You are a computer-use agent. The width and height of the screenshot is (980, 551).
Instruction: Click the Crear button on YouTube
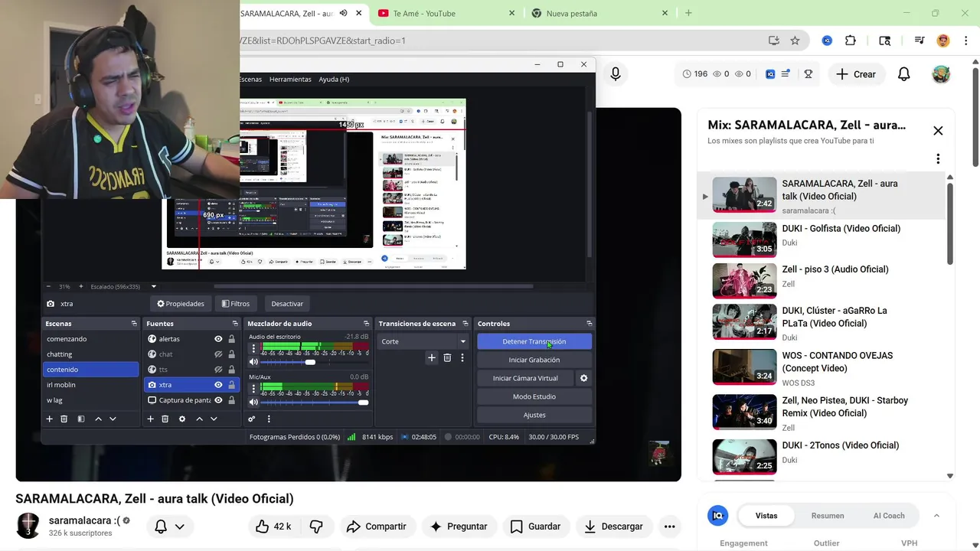pyautogui.click(x=856, y=74)
